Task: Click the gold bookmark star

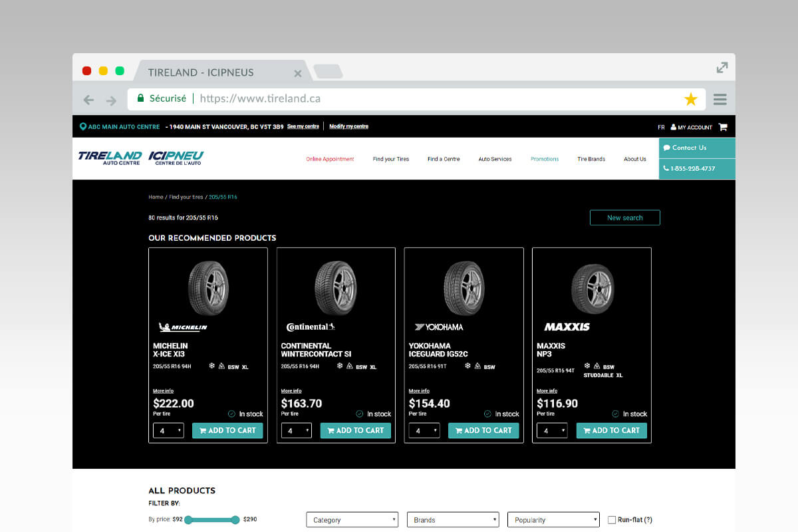Action: tap(691, 99)
